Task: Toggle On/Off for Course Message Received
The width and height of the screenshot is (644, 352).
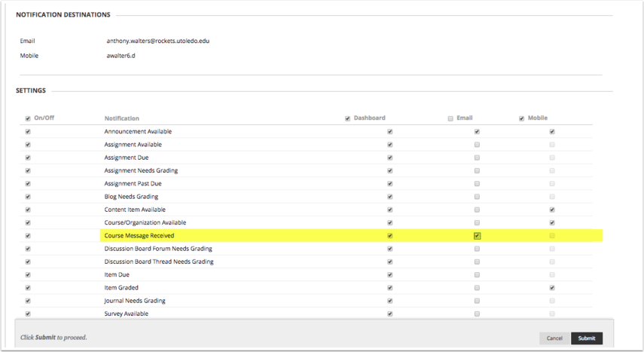Action: tap(28, 236)
